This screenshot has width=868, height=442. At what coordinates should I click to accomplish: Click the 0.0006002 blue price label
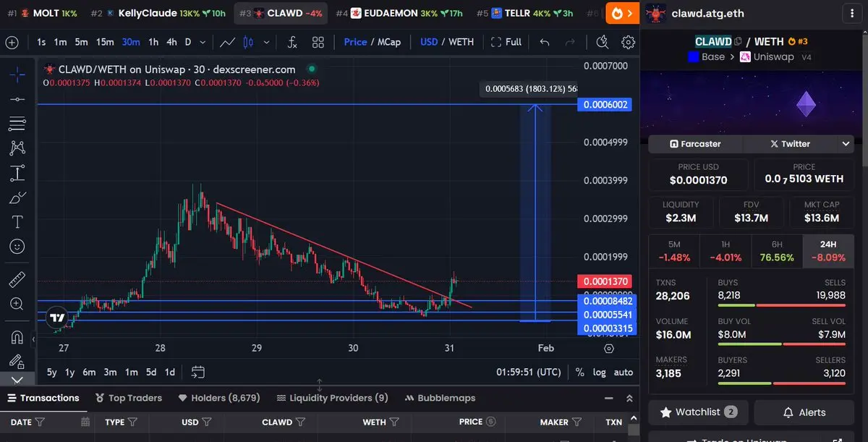coord(605,105)
